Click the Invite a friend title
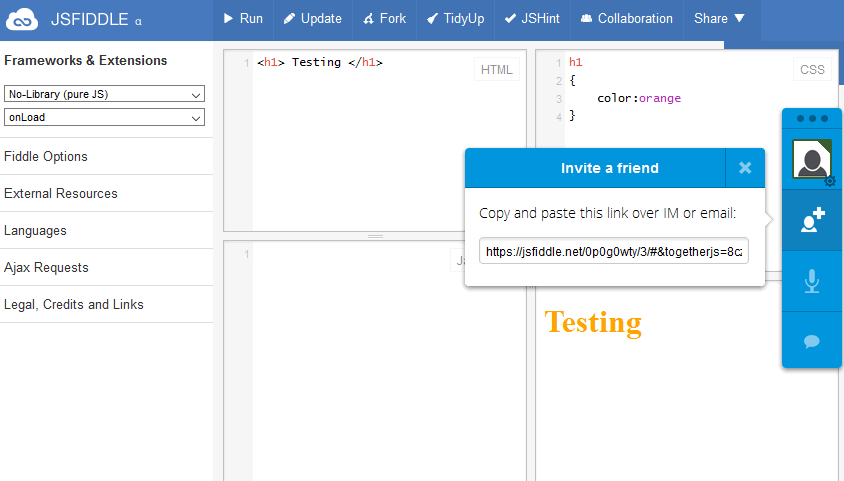 click(609, 168)
